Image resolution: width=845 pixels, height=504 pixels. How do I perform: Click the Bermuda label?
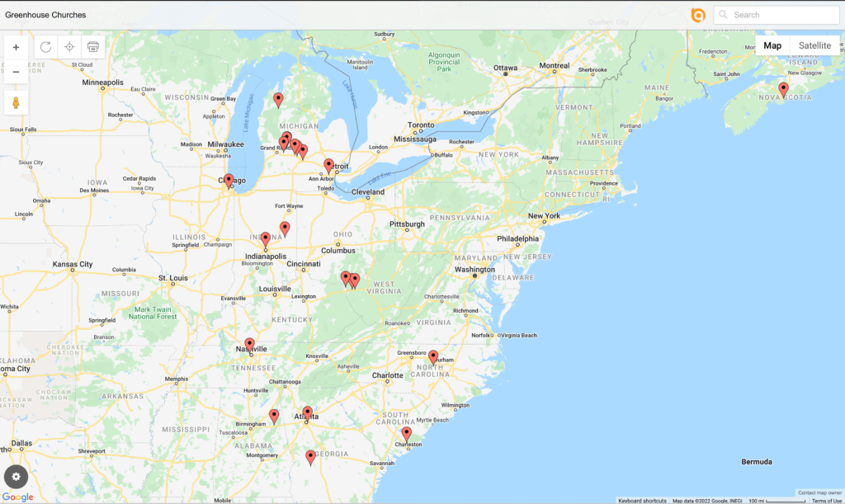(757, 462)
